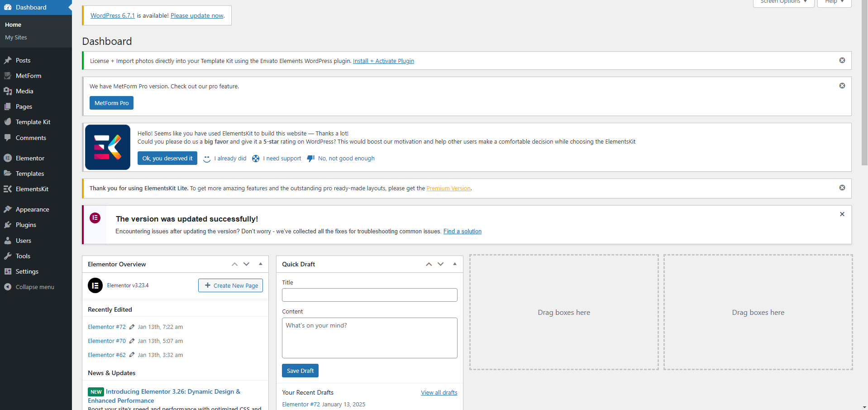Toggle the Elementor Overview panel collapse arrow

tap(261, 264)
